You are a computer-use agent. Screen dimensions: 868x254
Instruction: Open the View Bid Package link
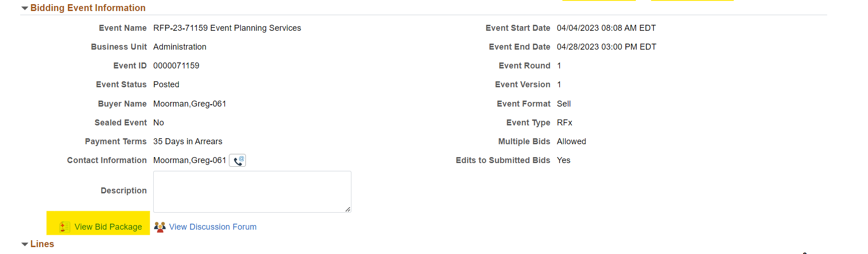(x=108, y=227)
